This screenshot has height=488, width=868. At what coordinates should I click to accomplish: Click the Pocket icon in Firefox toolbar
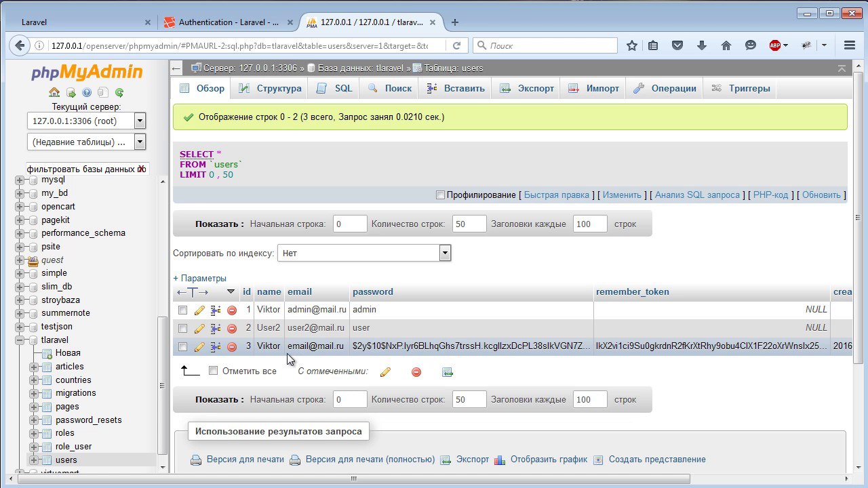pyautogui.click(x=677, y=45)
